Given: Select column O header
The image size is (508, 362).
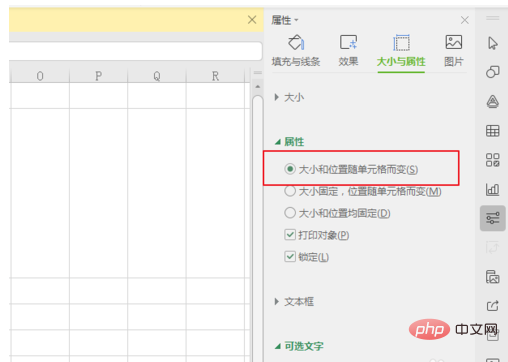Looking at the screenshot, I should coord(40,76).
